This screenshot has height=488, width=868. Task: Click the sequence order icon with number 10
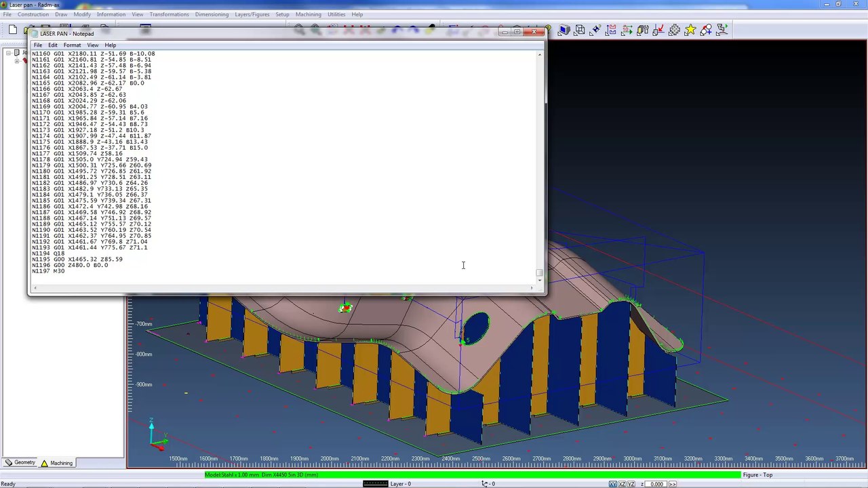(627, 30)
